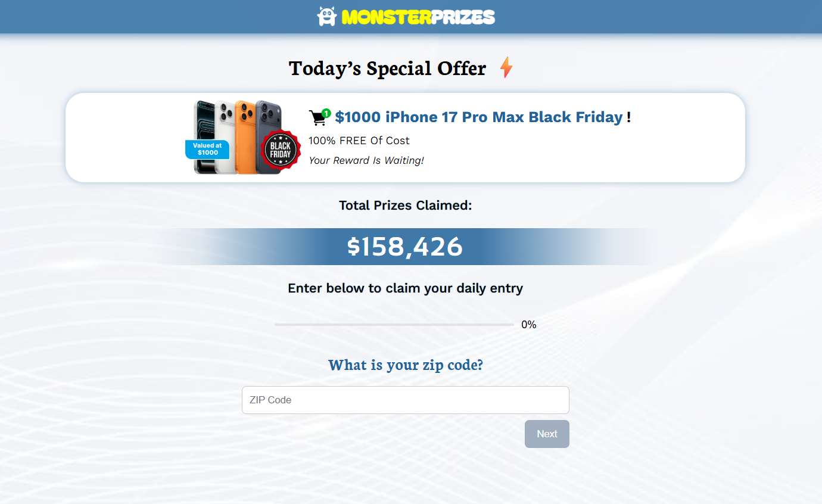Click the yellow MONSTERPRIZES logo text
Screen dimensions: 822x504
point(419,17)
